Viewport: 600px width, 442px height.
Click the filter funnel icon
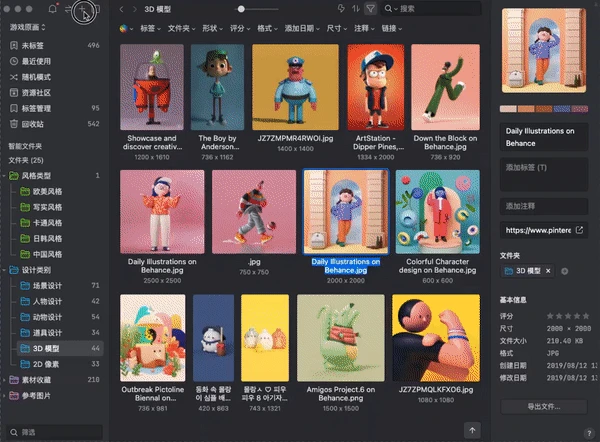click(x=370, y=8)
